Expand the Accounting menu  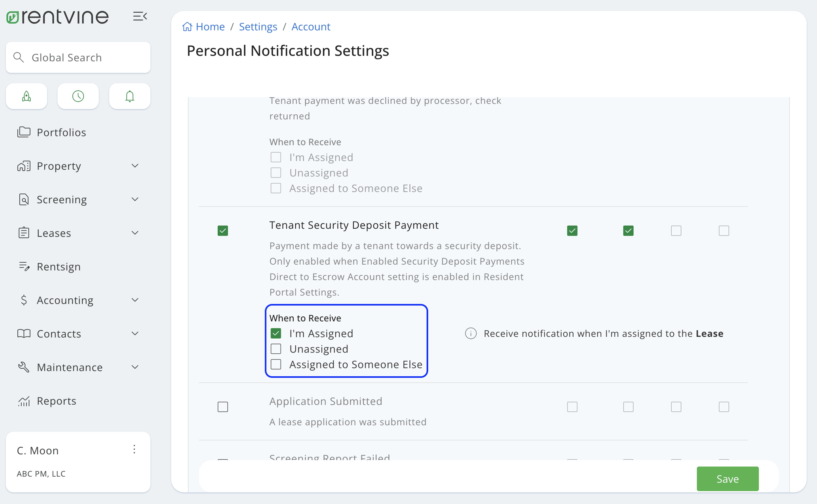(x=65, y=300)
